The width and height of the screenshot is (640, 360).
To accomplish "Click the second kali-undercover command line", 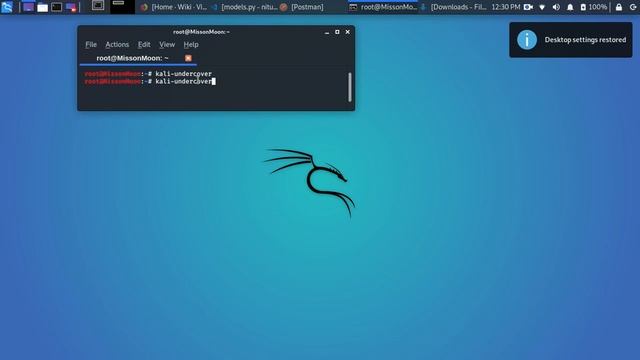I will (150, 82).
